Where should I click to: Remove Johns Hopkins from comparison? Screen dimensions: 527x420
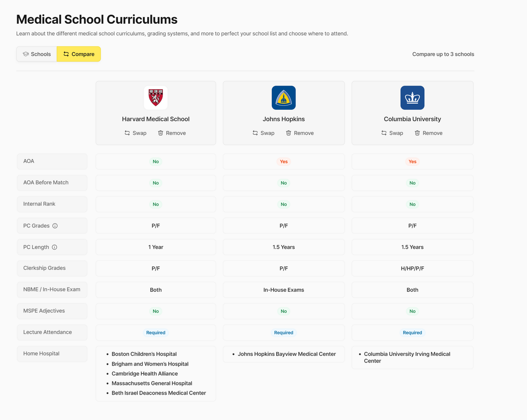click(300, 133)
